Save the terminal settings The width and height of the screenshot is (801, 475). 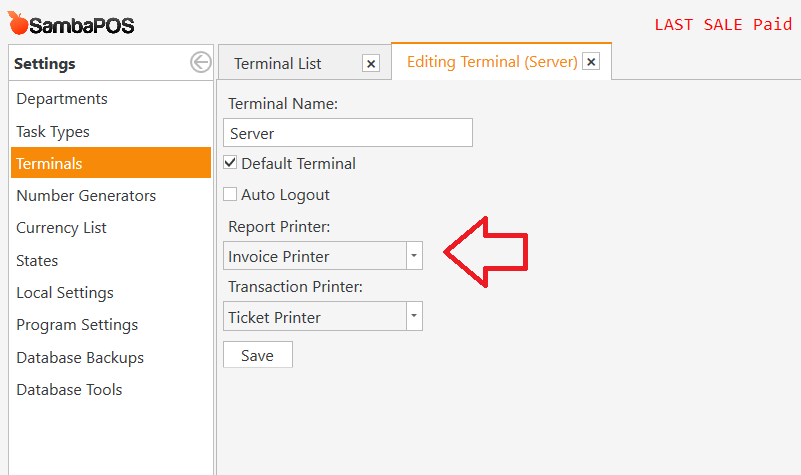click(257, 355)
